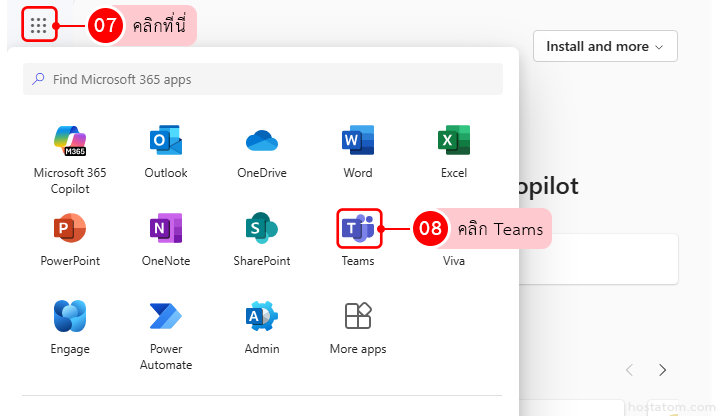The height and width of the screenshot is (416, 720).
Task: Open SharePoint app
Action: pyautogui.click(x=262, y=229)
